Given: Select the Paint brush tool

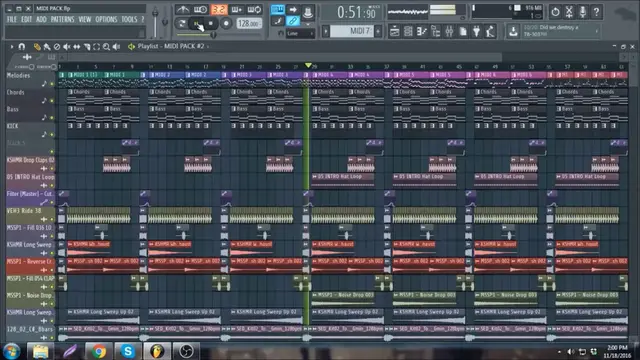Looking at the screenshot, I should pyautogui.click(x=47, y=47).
